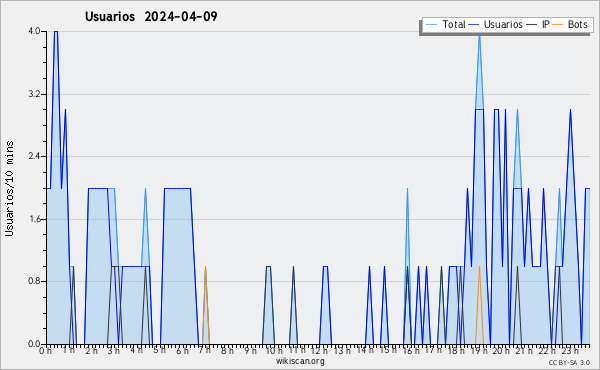The image size is (600, 370).
Task: Click the y-axis value 2.4
Action: [34, 156]
